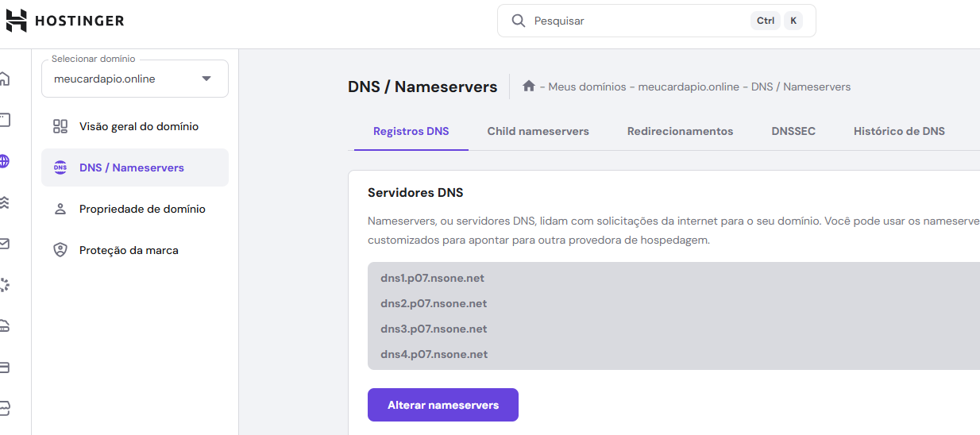Click the domain dropdown arrow
This screenshot has width=980, height=435.
click(206, 79)
